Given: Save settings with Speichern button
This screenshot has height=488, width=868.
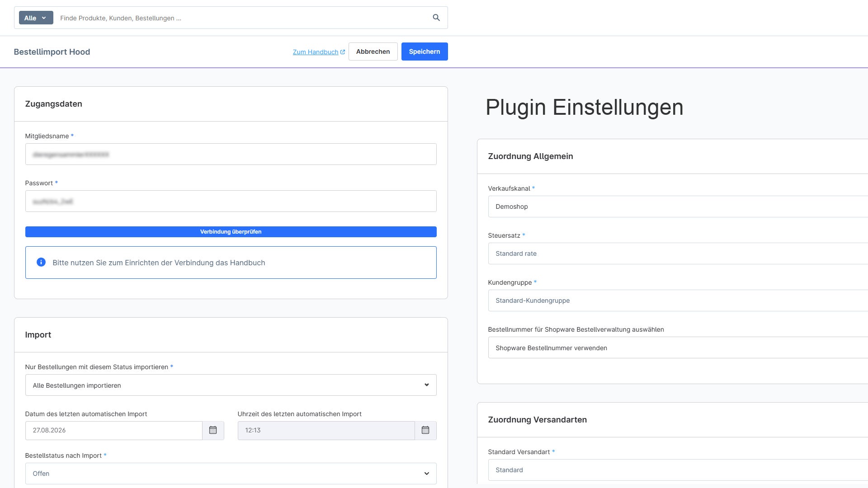Looking at the screenshot, I should 425,52.
